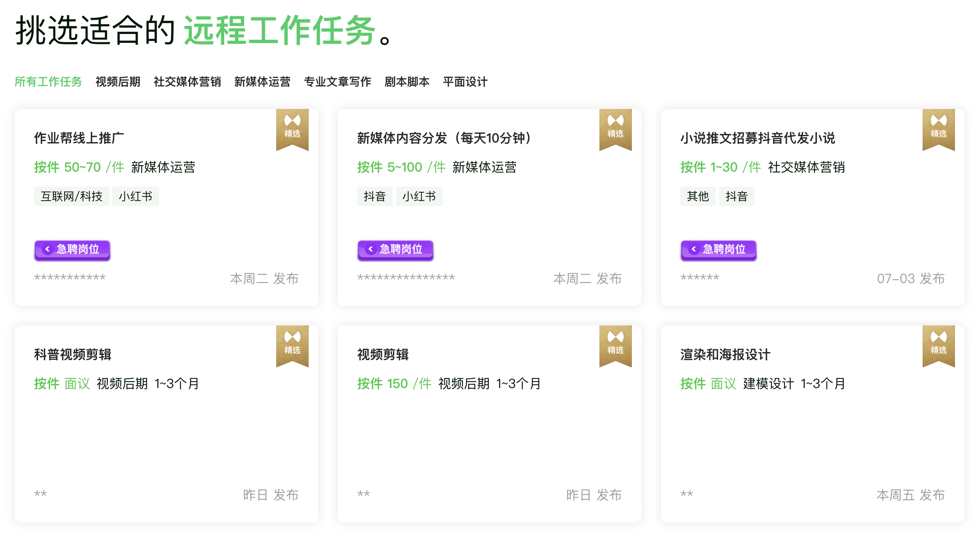
Task: Click the 精选 ribbon badge on 作业帮线上推广 card
Action: click(292, 129)
